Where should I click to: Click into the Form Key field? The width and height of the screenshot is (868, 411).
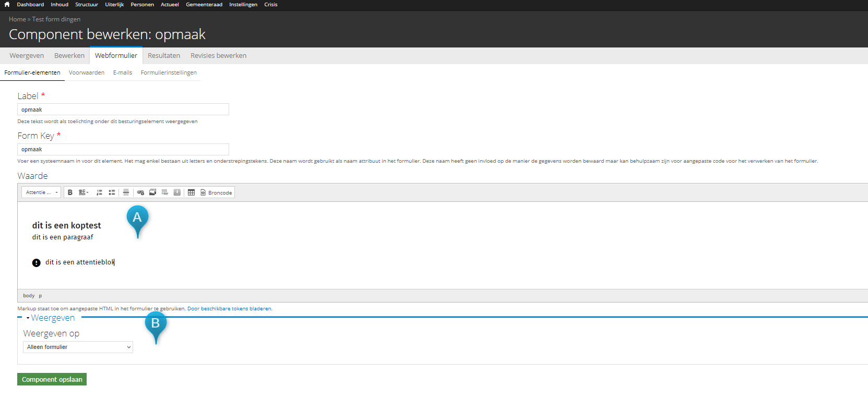tap(123, 150)
